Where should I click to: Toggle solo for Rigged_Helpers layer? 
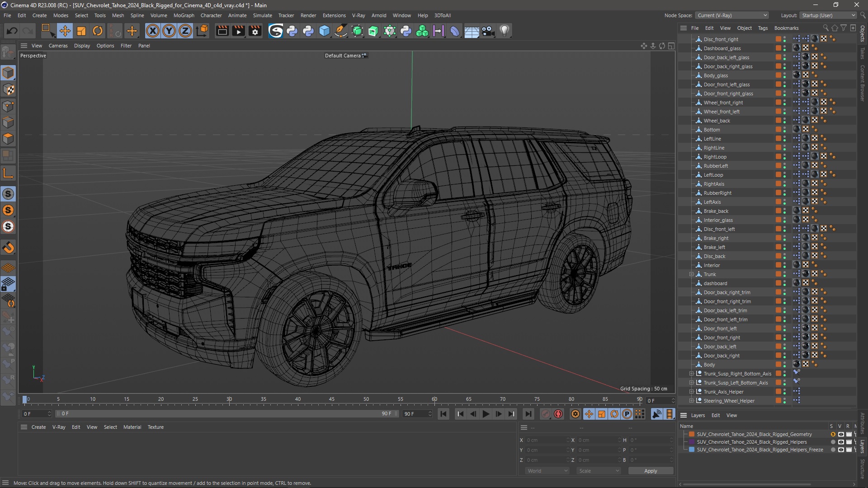tap(833, 442)
